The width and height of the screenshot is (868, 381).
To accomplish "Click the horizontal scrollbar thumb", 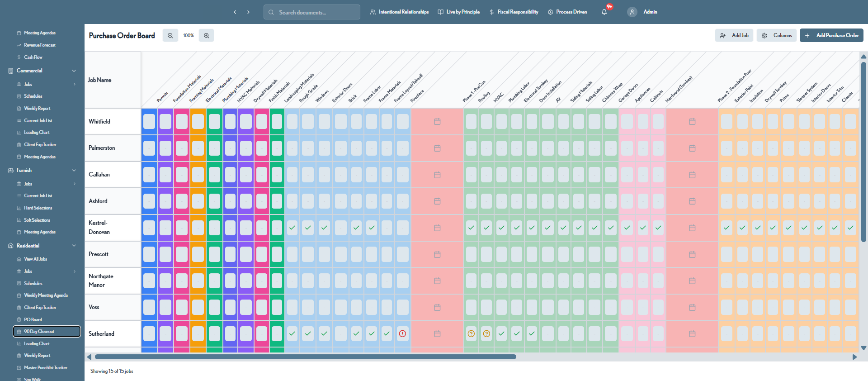I will (x=306, y=357).
